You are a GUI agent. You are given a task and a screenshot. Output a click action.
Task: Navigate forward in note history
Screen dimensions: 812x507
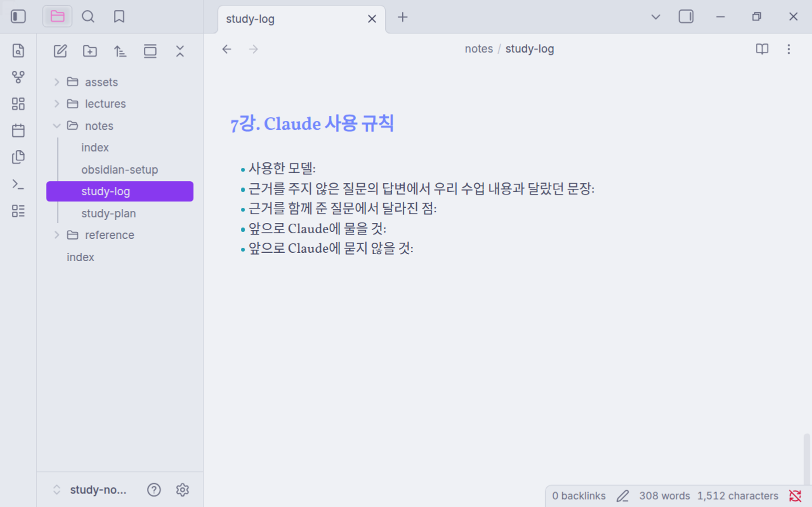253,49
